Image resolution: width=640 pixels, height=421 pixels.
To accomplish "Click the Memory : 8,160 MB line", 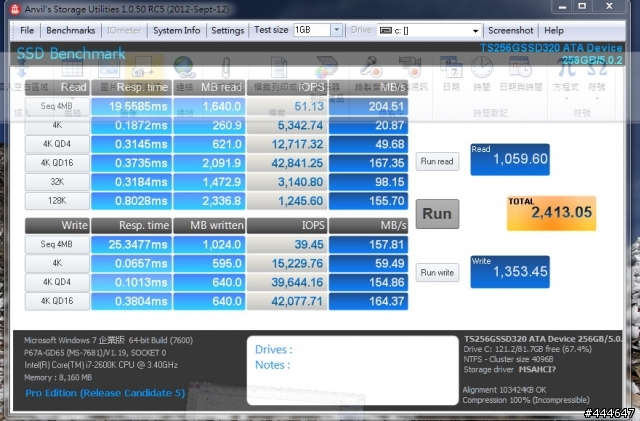I will click(x=58, y=377).
